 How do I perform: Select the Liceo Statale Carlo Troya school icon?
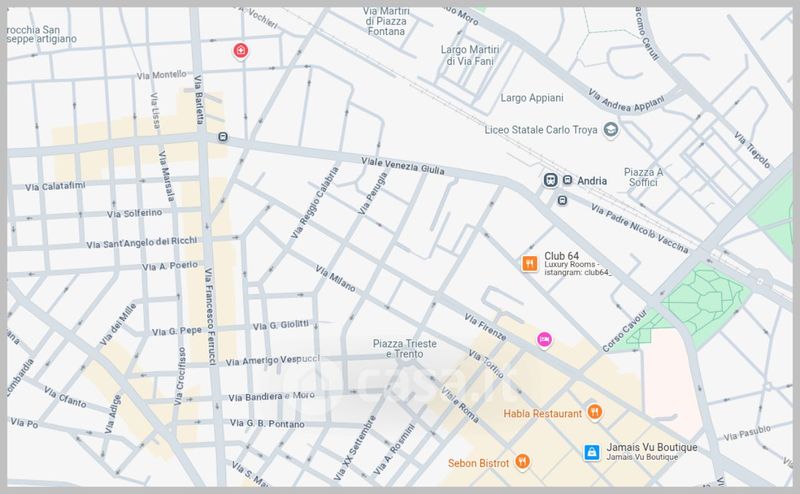610,130
